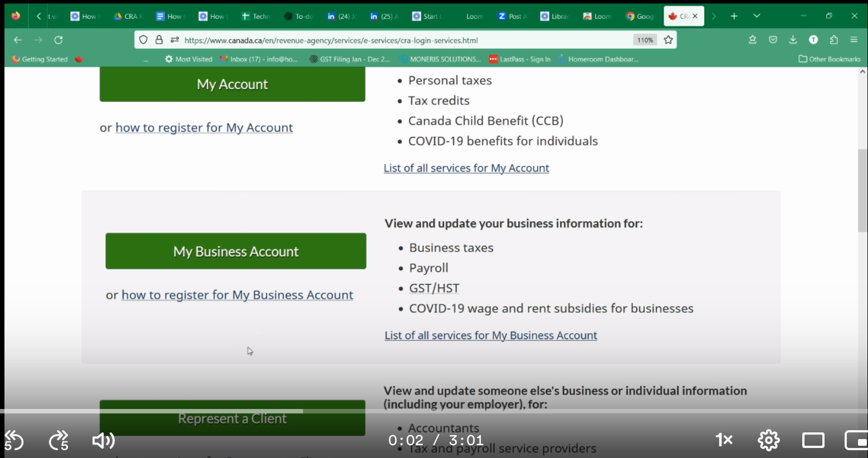
Task: Bookmark this page with the star icon
Action: tap(669, 40)
